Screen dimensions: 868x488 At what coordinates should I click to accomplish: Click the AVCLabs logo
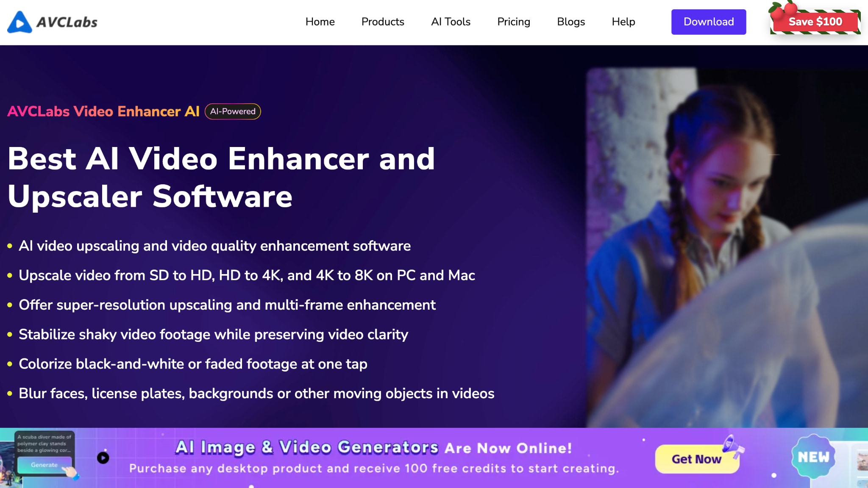pyautogui.click(x=51, y=22)
